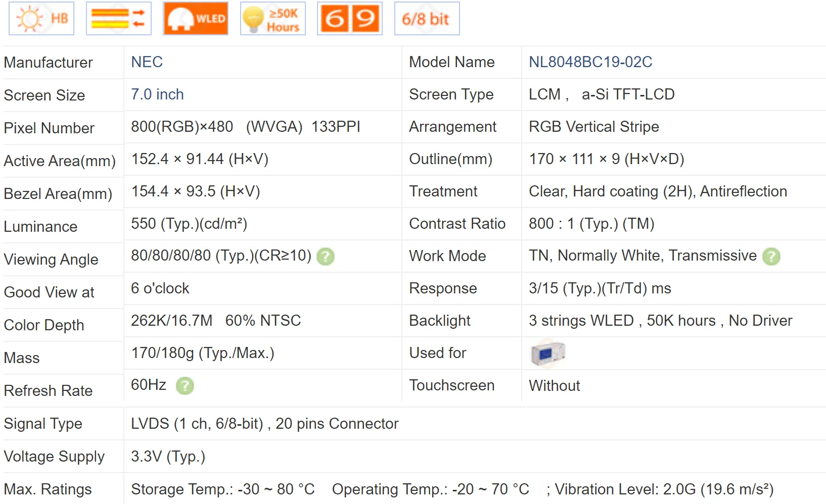Screen dimensions: 826x504
Task: Click the 152.4 × 91.44 active area value
Action: pyautogui.click(x=200, y=159)
